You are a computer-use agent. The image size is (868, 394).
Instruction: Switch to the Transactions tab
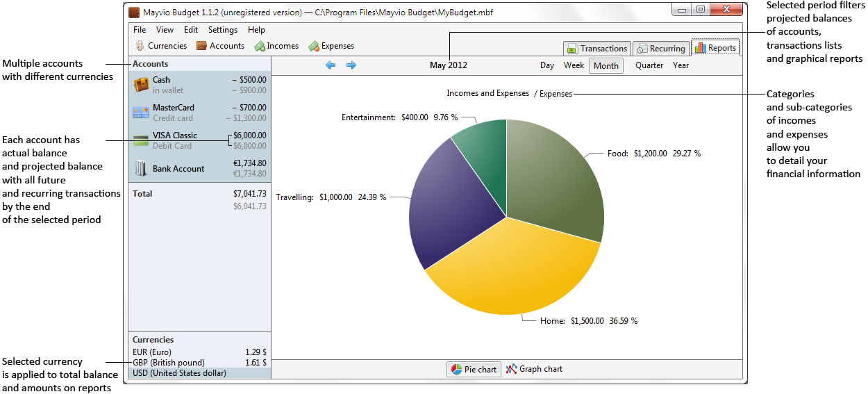(596, 49)
